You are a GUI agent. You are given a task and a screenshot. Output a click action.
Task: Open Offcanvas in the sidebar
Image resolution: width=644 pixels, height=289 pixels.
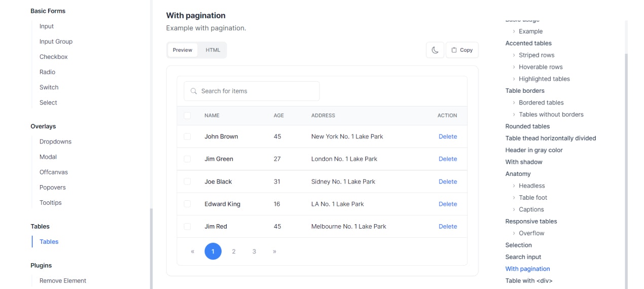pos(53,172)
